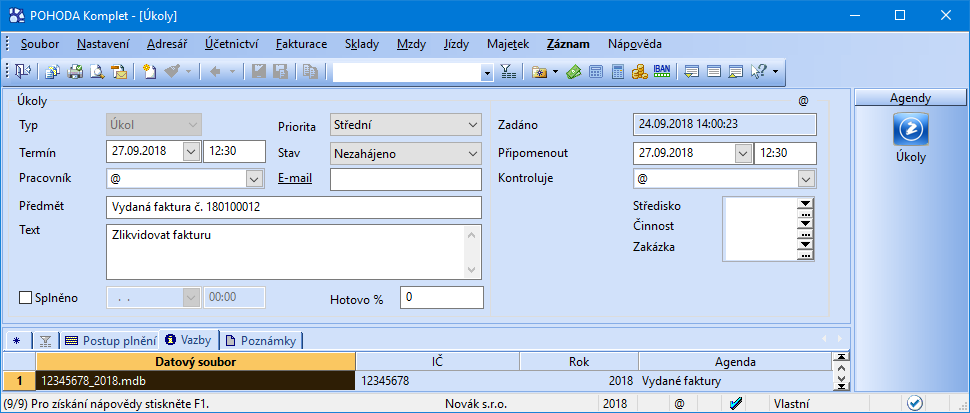
Task: Click the printer icon in toolbar
Action: [75, 72]
